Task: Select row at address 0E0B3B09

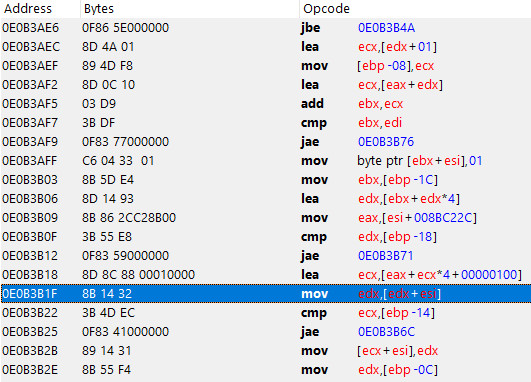Action: pos(266,217)
